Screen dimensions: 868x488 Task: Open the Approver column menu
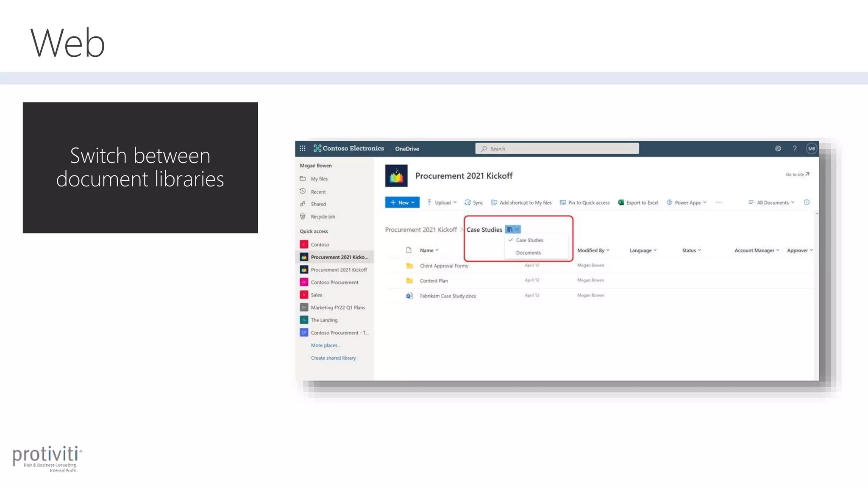pos(800,250)
